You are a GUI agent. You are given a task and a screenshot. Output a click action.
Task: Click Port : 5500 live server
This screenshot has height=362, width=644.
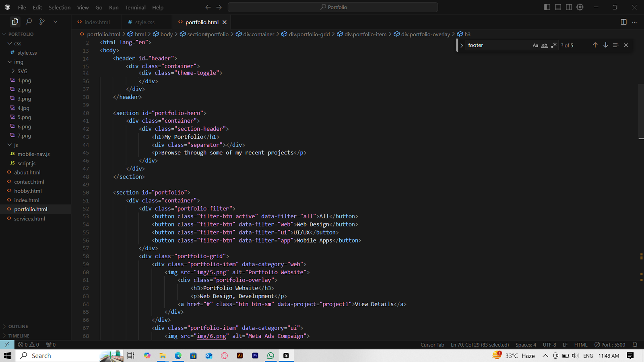click(610, 345)
